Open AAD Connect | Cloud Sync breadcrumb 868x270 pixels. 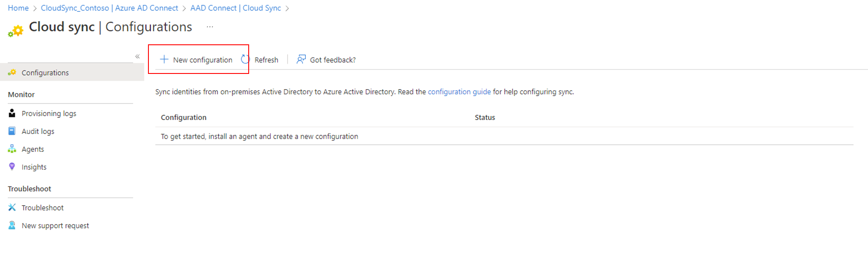click(x=236, y=8)
